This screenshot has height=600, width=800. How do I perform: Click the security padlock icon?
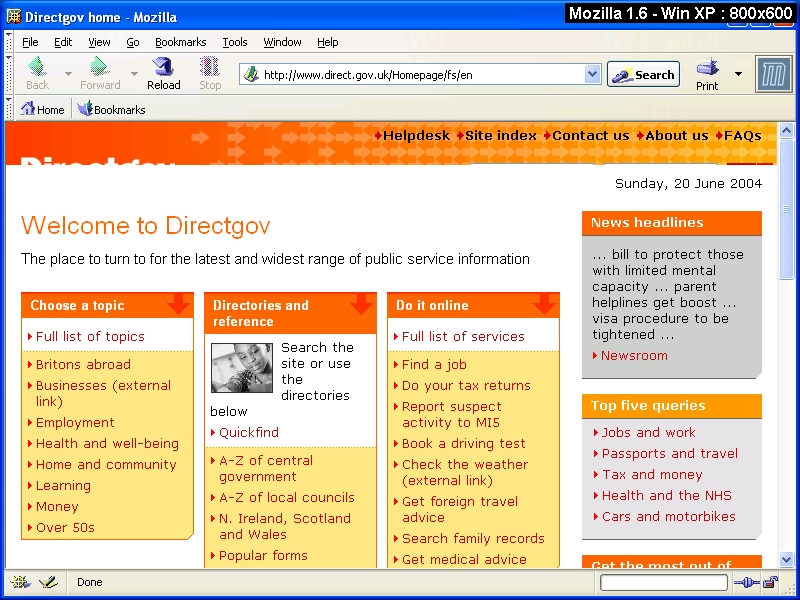771,582
